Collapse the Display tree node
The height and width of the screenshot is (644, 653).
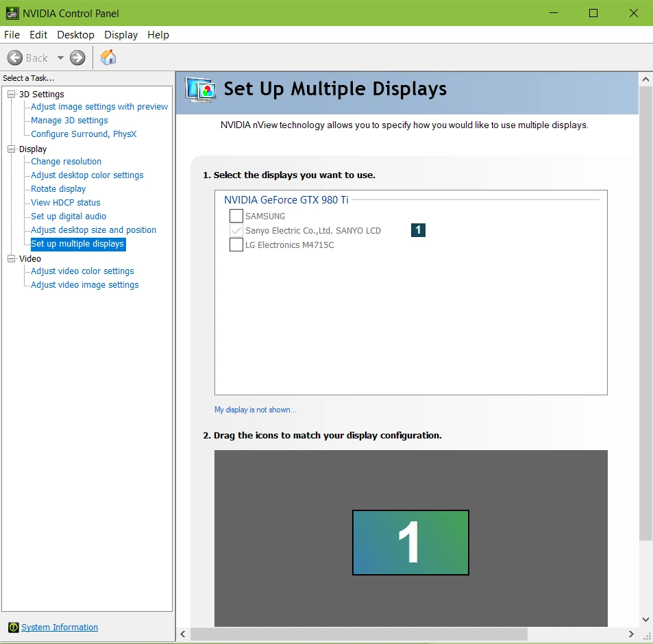[x=11, y=149]
